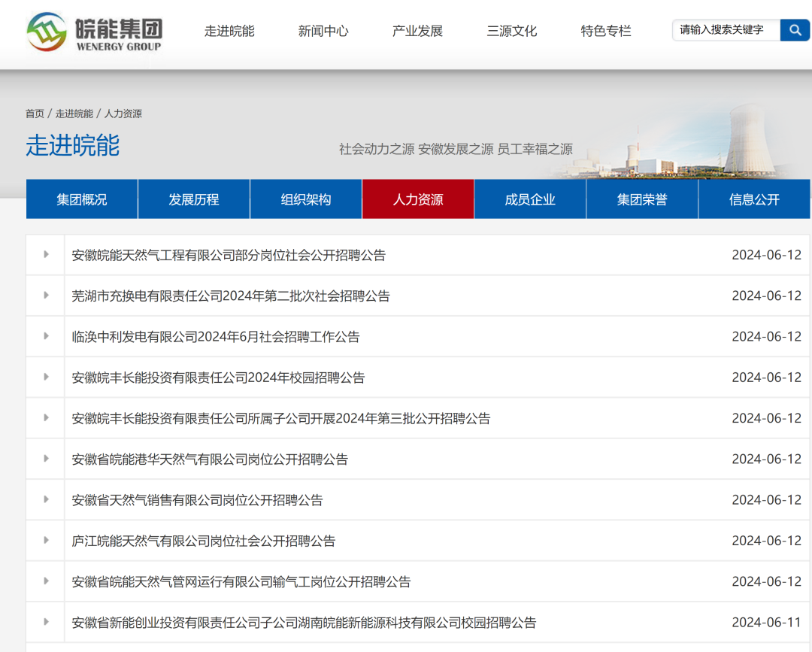Screen dimensions: 812x652
Task: Open the 三源文化 top navigation menu
Action: tap(512, 31)
